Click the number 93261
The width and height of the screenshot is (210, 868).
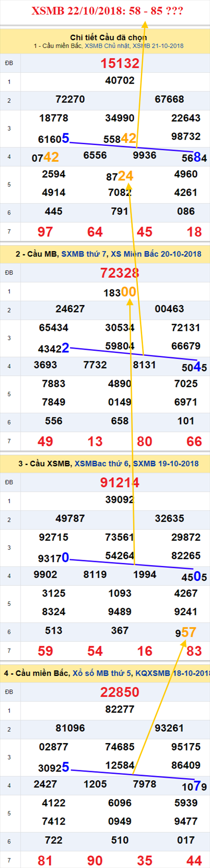pos(169,728)
